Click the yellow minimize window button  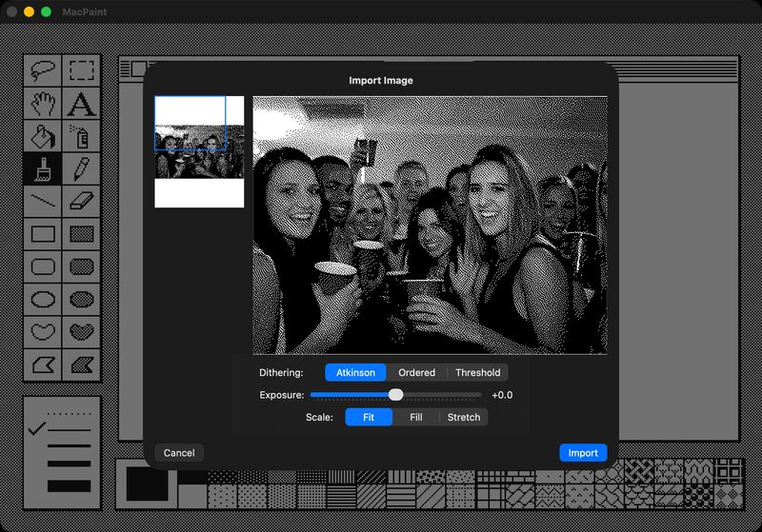[x=30, y=11]
